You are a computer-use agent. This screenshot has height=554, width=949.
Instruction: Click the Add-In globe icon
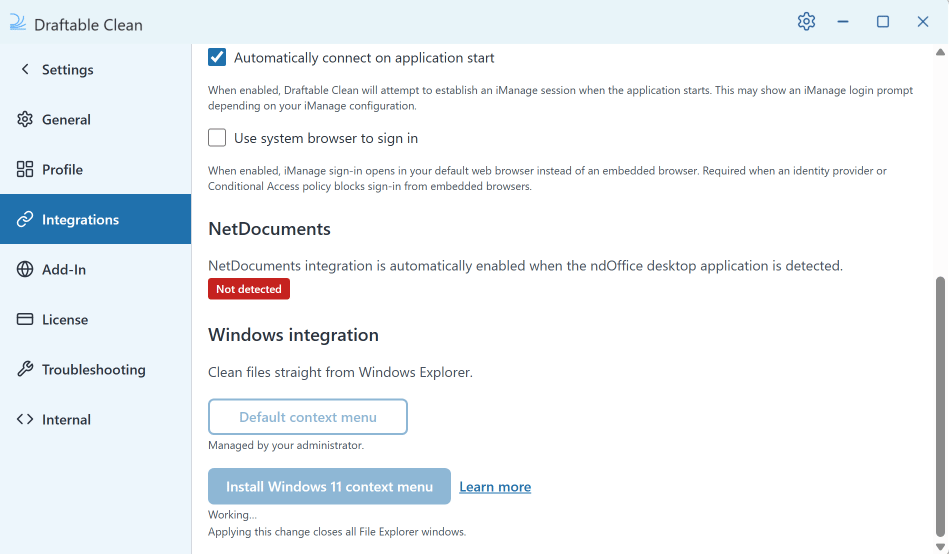(25, 269)
